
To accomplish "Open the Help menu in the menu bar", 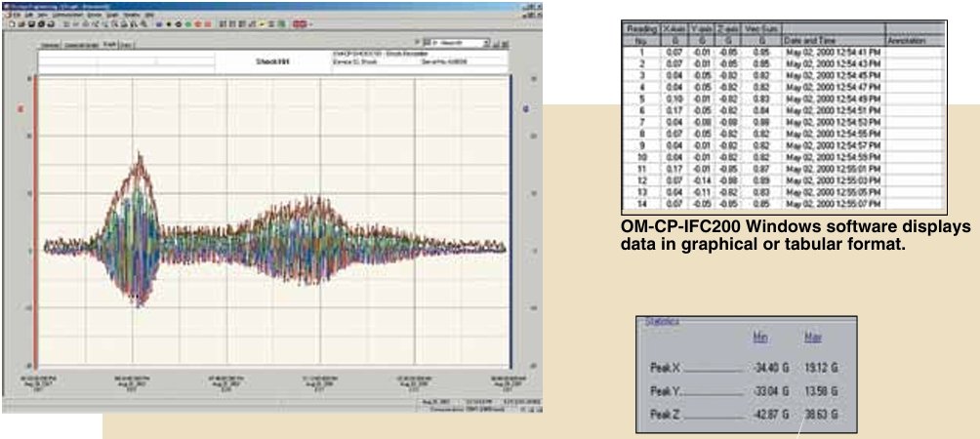I will (x=149, y=15).
